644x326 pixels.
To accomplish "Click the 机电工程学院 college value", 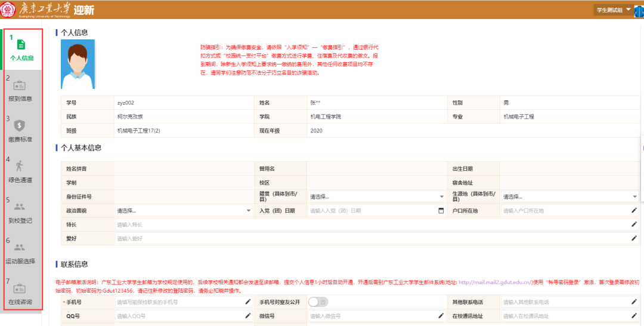I will click(326, 117).
